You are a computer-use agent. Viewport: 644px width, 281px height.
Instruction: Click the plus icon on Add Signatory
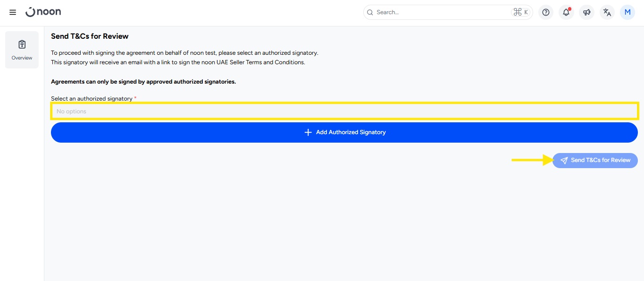click(308, 132)
